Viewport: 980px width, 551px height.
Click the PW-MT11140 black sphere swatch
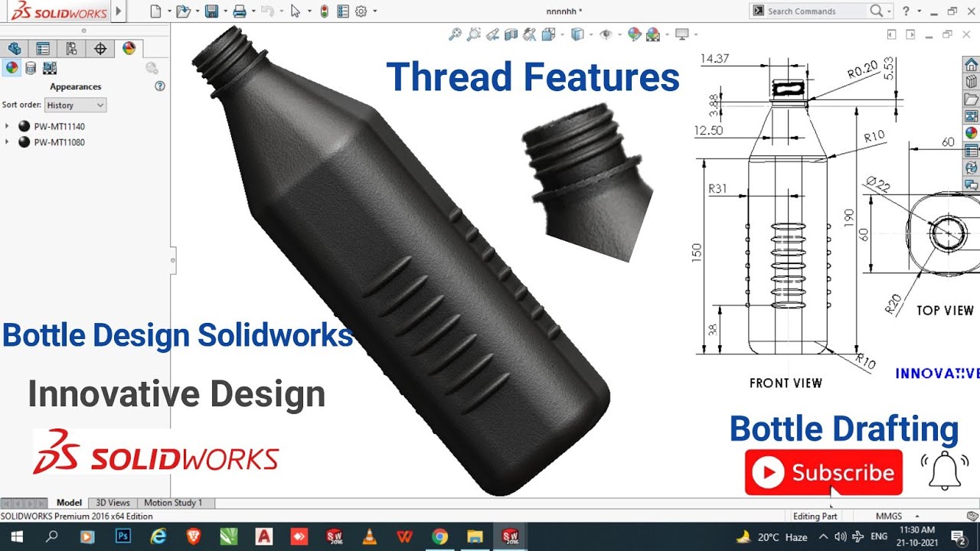(24, 126)
